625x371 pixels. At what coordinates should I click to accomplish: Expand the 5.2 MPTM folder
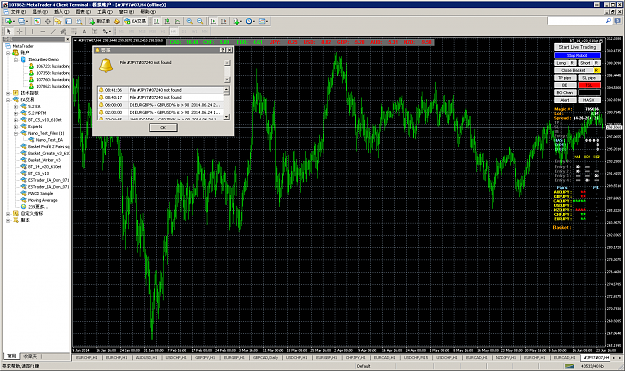coord(16,113)
